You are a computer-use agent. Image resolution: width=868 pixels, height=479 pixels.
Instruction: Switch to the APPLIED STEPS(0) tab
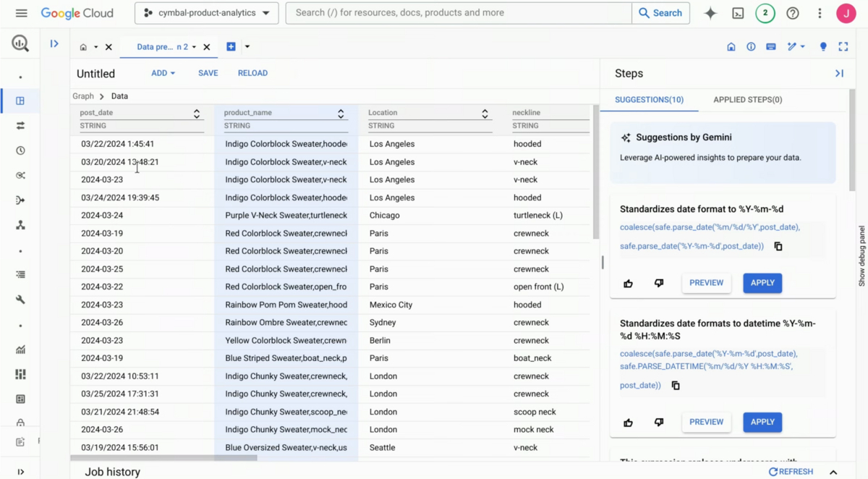[747, 100]
